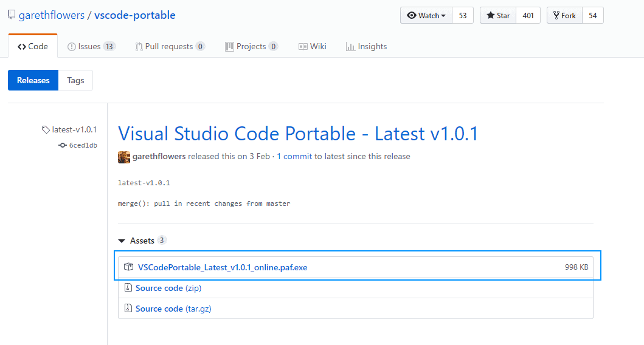Click the 998 KB file size text
Image resolution: width=644 pixels, height=345 pixels.
[576, 267]
